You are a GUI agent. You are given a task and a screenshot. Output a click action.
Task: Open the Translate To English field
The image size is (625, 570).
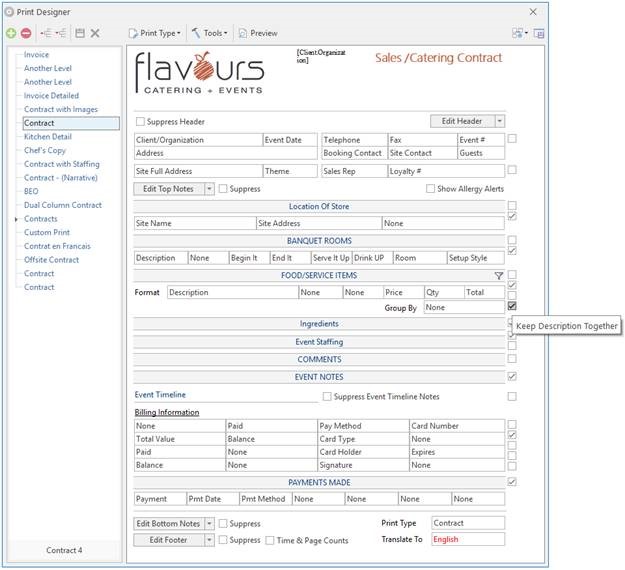coord(468,539)
